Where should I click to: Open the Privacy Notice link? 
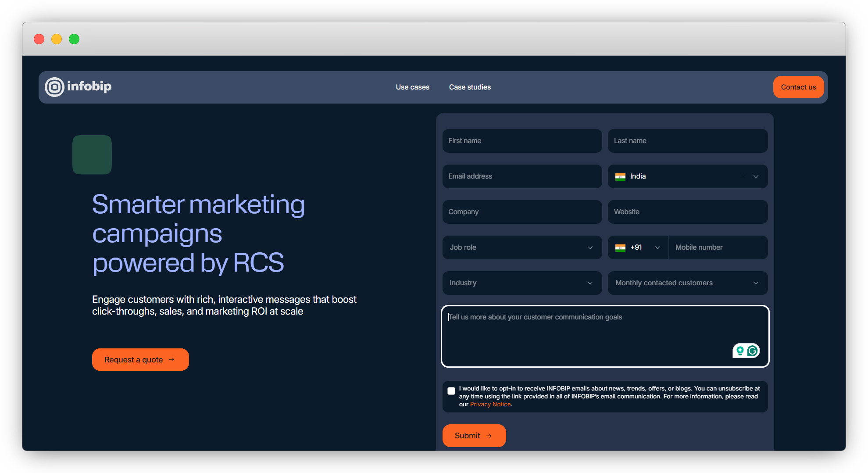[490, 404]
